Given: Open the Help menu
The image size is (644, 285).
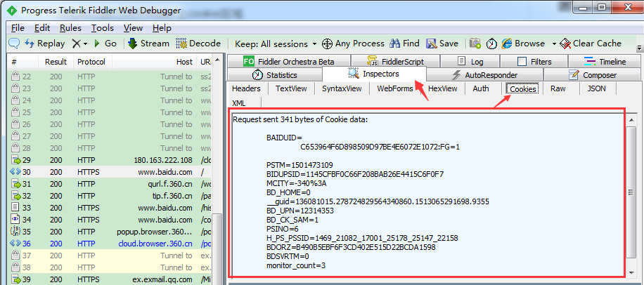Looking at the screenshot, I should tap(162, 28).
